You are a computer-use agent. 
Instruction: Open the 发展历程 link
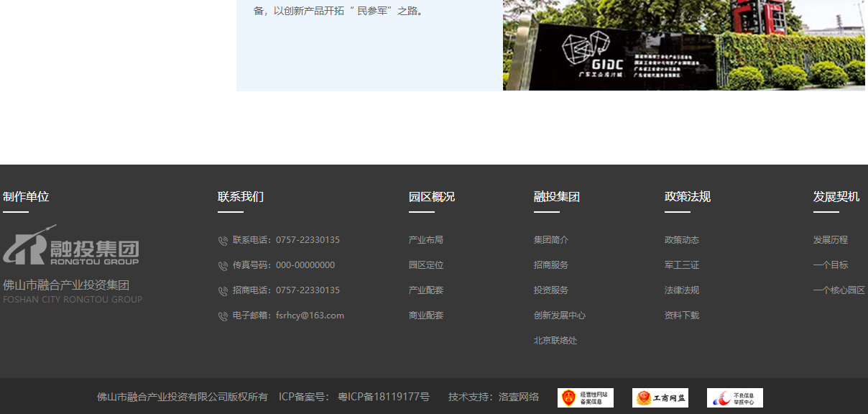830,239
